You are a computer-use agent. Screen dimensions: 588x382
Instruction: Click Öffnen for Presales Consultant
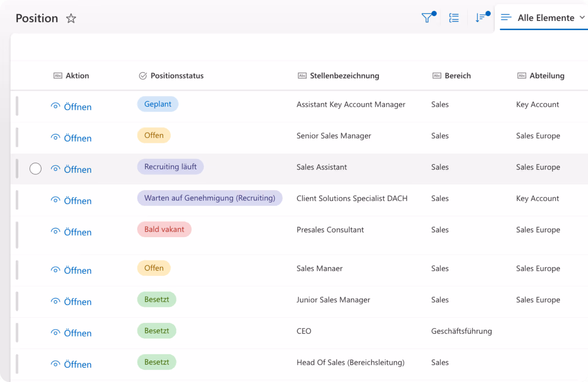point(77,232)
